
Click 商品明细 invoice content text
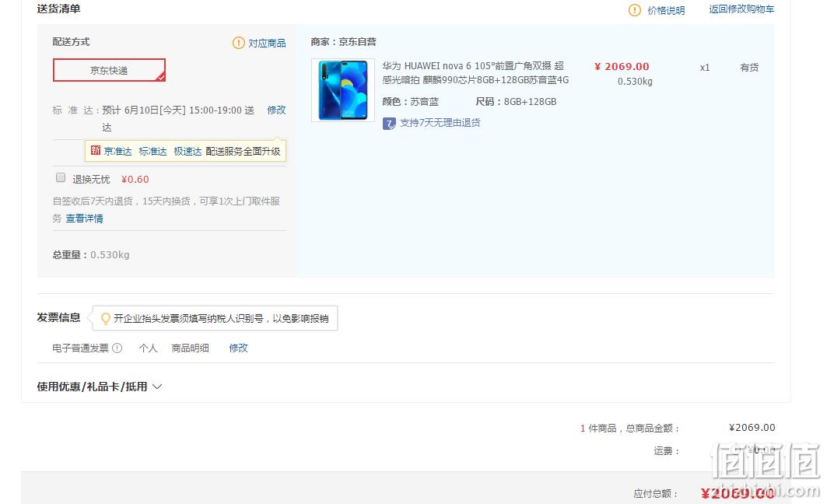pyautogui.click(x=190, y=348)
